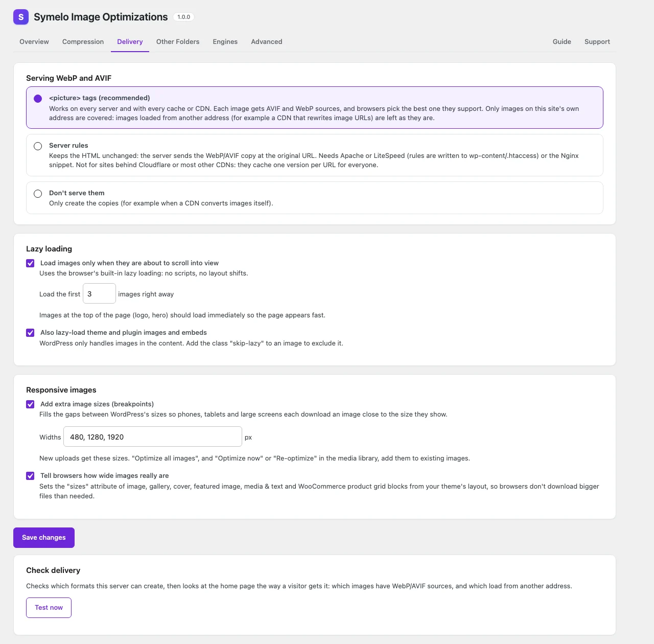Click the 1.0.0 version badge
The image size is (654, 644).
coord(184,17)
